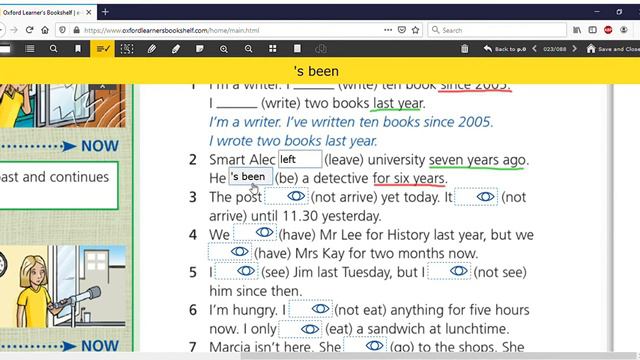
Task: Zoom in on the page
Action: [224, 49]
